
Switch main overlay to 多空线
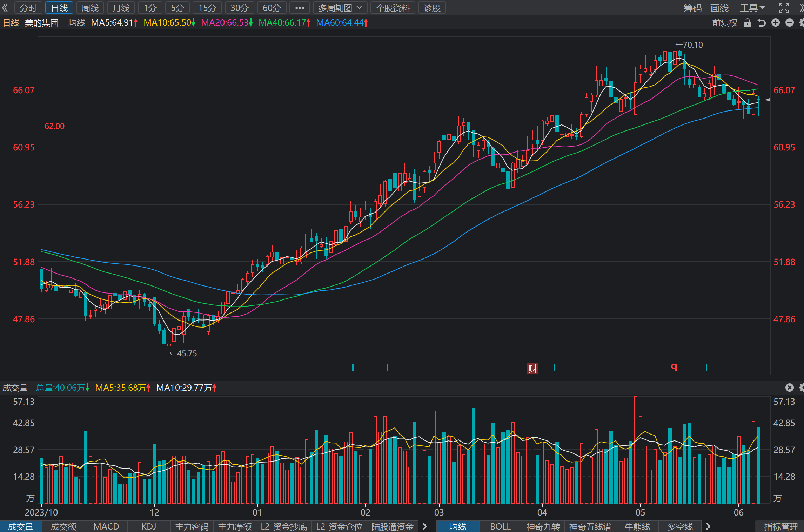coord(680,526)
